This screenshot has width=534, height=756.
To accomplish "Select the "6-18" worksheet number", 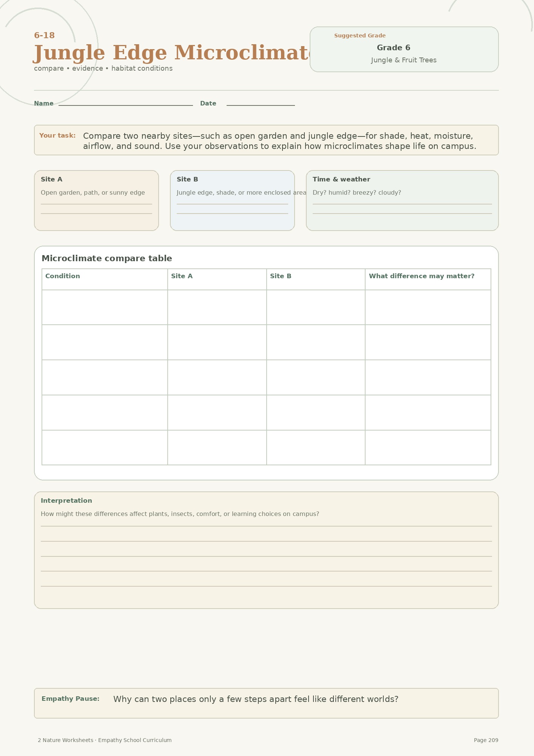I will coord(45,36).
